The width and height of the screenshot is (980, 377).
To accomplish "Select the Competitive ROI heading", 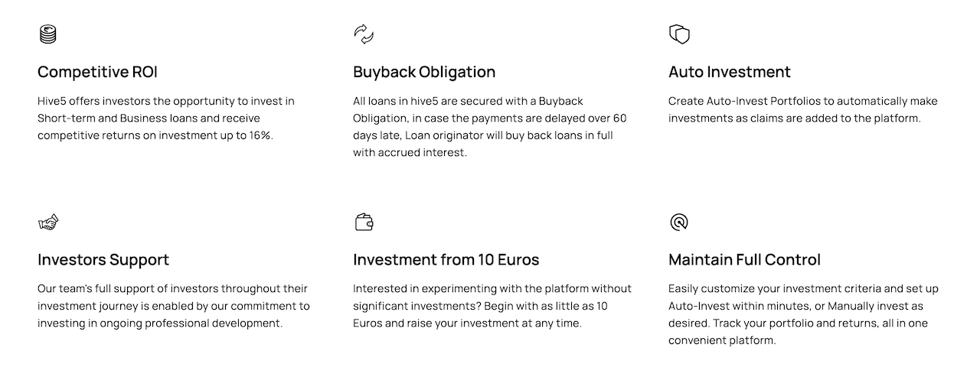I will [x=97, y=72].
